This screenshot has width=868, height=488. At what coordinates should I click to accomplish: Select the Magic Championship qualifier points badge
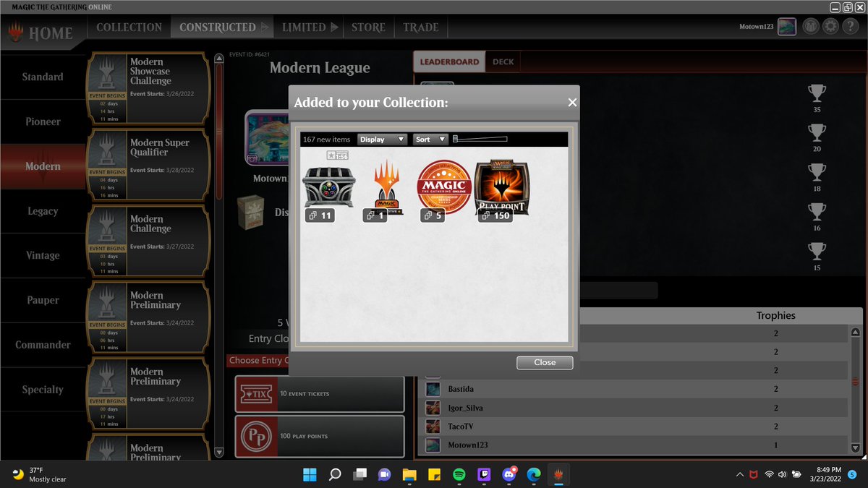444,188
